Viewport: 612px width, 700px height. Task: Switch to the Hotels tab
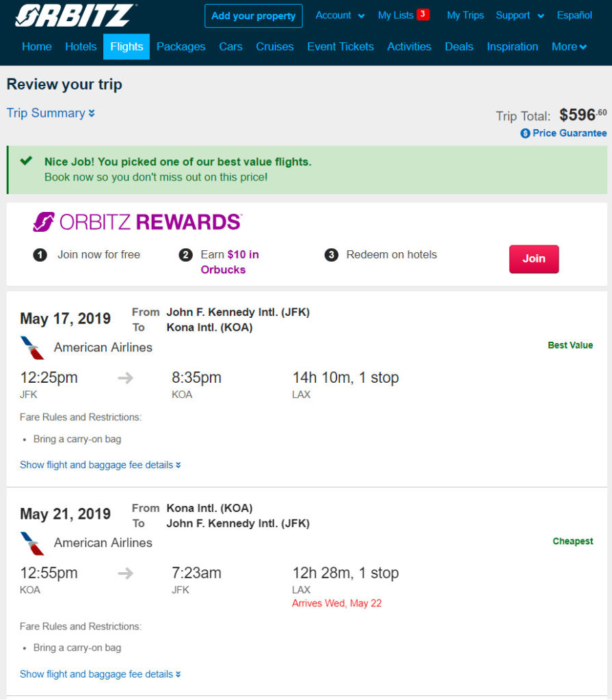coord(81,47)
